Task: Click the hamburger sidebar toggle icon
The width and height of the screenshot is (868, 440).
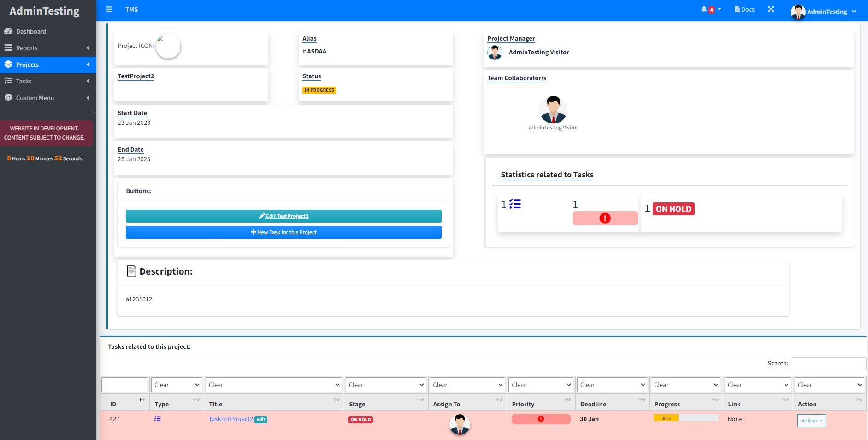Action: click(109, 9)
